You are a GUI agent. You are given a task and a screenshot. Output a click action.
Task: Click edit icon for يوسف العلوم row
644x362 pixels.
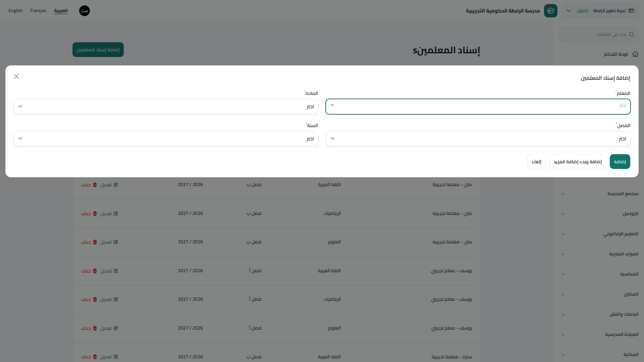point(116,328)
